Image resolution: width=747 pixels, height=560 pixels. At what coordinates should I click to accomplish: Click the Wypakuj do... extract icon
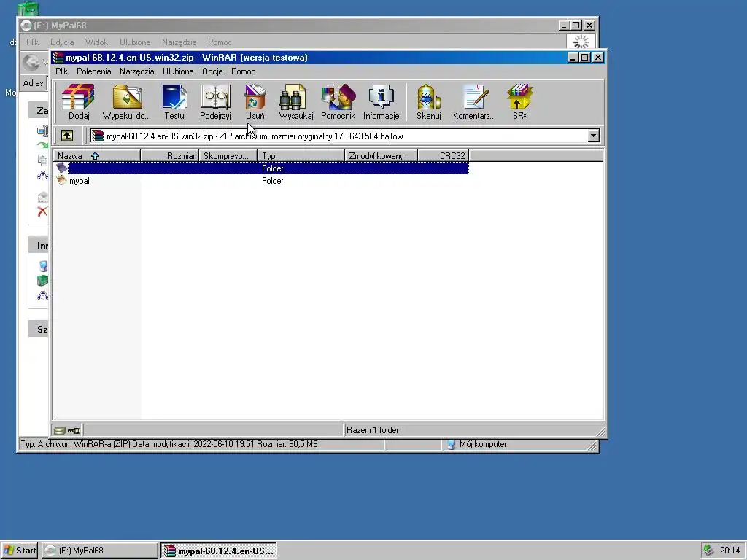pyautogui.click(x=127, y=101)
